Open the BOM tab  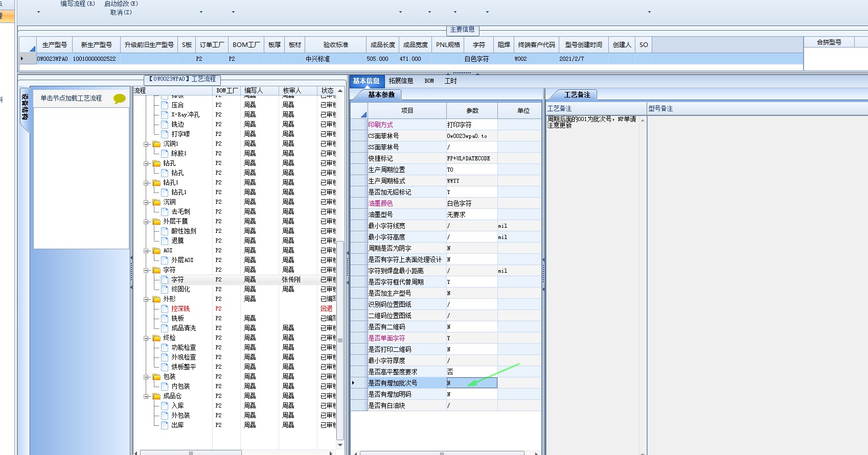coord(429,81)
